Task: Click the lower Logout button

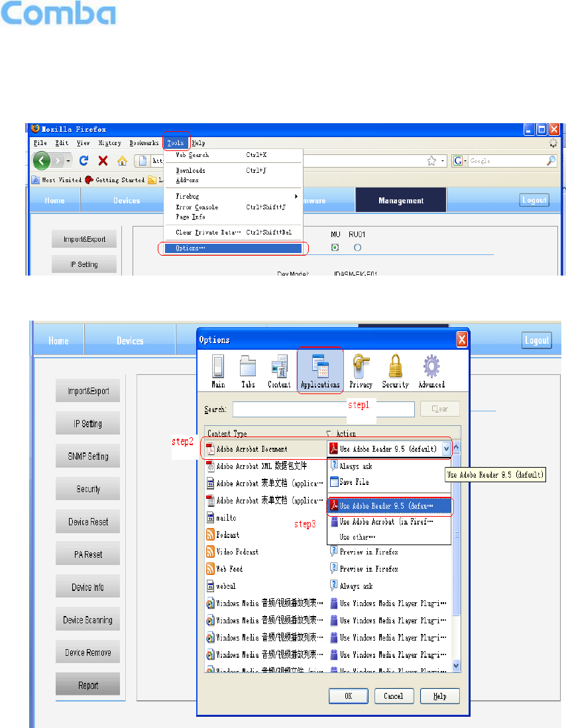Action: tap(537, 340)
